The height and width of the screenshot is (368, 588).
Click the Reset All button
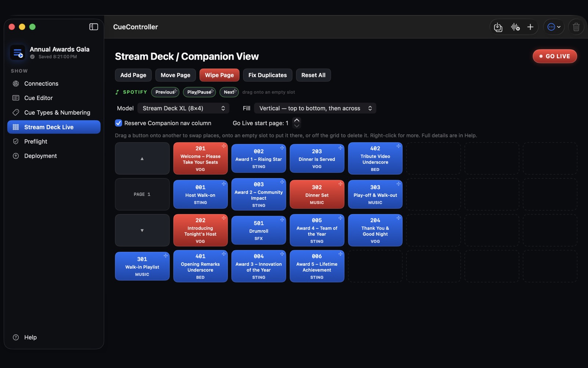click(313, 75)
